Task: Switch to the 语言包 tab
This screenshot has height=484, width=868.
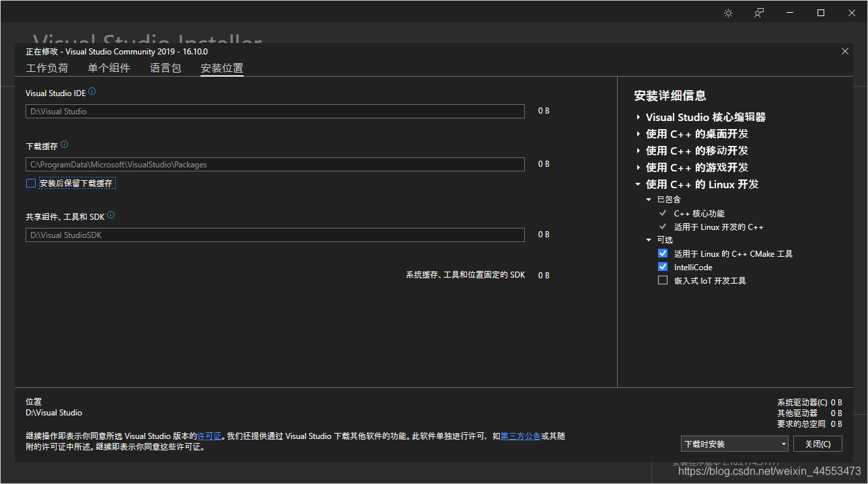Action: point(166,68)
